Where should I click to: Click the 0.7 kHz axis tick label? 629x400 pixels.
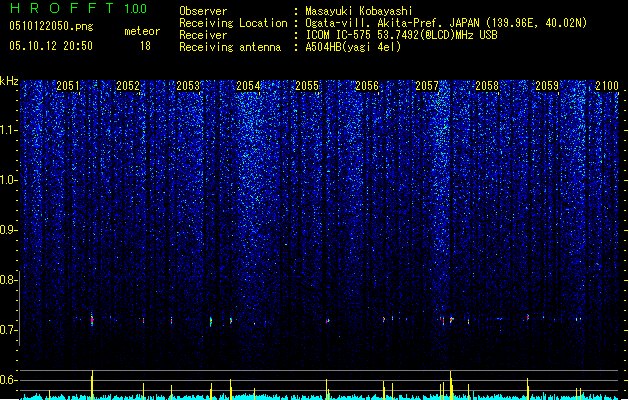click(x=9, y=330)
